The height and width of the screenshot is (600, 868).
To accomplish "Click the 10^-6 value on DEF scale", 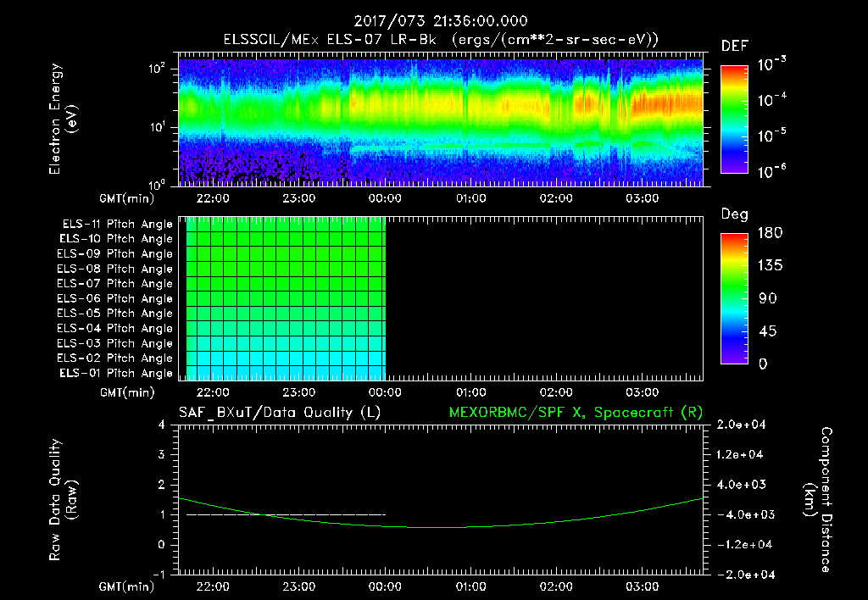I will [x=771, y=171].
